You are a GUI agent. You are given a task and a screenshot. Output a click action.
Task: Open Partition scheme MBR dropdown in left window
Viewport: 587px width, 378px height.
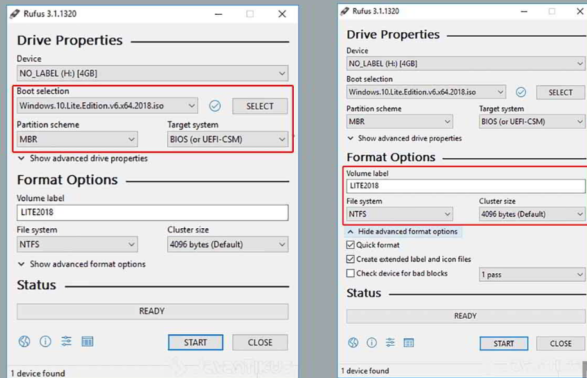click(x=77, y=139)
